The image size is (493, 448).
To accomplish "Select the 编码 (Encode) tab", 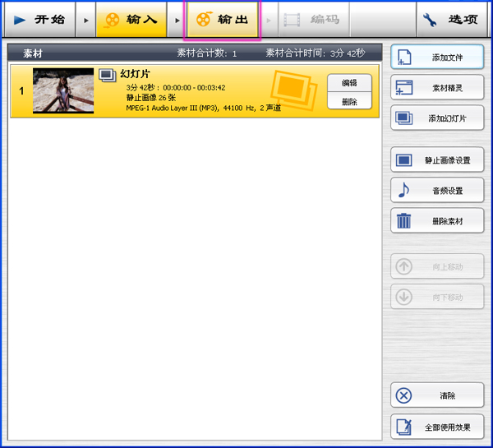I will pyautogui.click(x=314, y=20).
